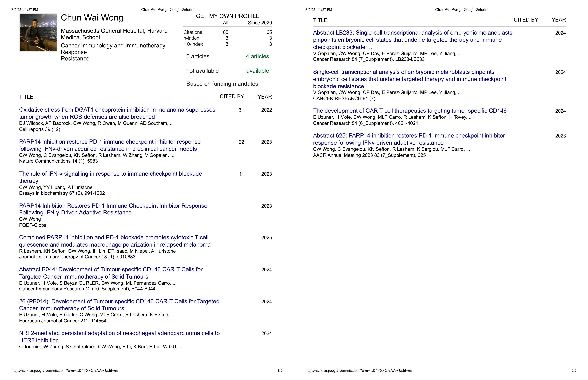Open 'The development of CAR T cell therapeutics' article
This screenshot has height=380, width=588.
(410, 111)
